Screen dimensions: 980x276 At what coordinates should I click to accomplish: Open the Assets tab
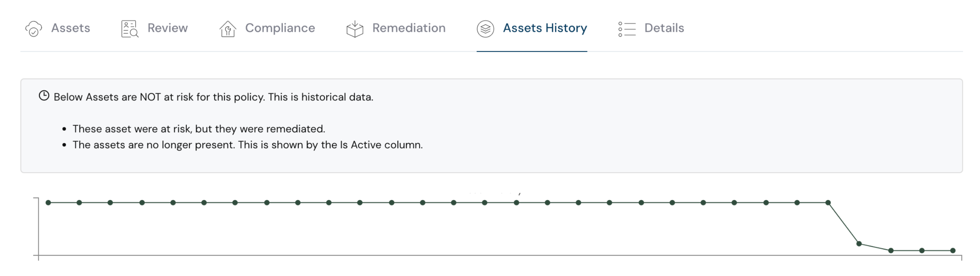(70, 28)
